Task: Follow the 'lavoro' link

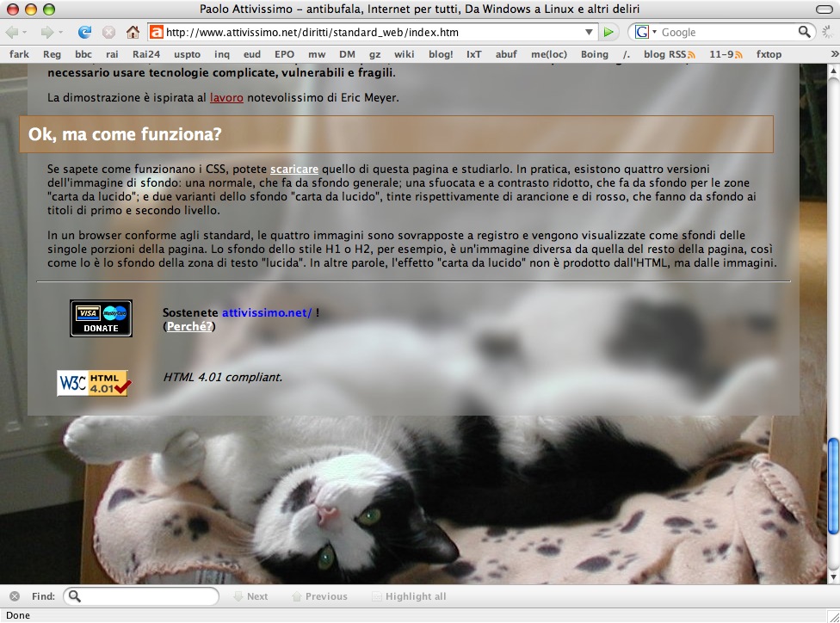Action: pos(226,97)
